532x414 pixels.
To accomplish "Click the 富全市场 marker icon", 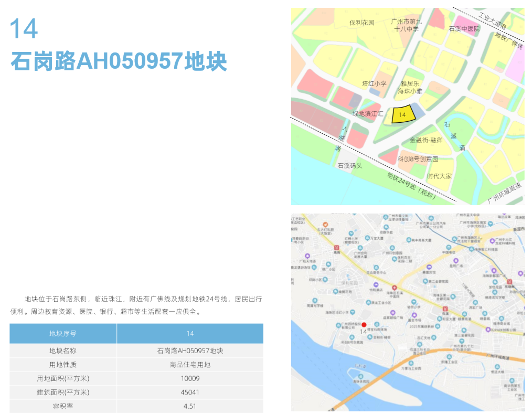I will [414, 315].
